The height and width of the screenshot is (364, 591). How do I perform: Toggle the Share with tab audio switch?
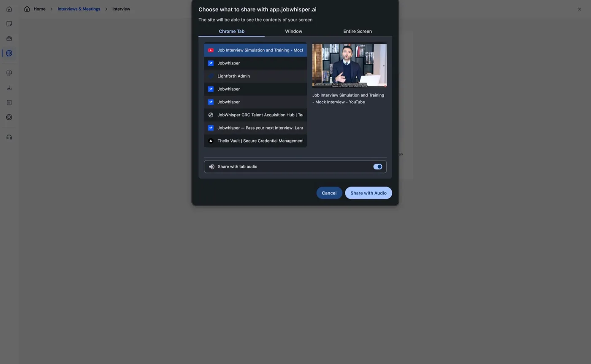click(377, 167)
